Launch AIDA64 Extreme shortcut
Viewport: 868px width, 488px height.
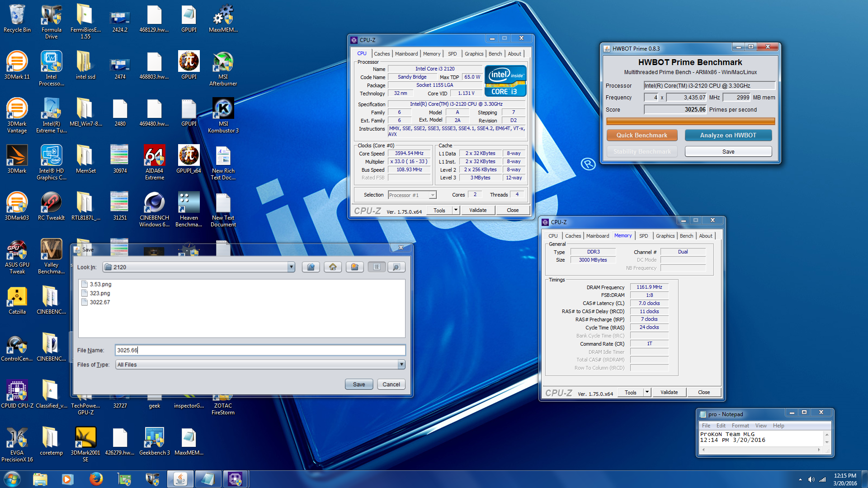pos(155,163)
